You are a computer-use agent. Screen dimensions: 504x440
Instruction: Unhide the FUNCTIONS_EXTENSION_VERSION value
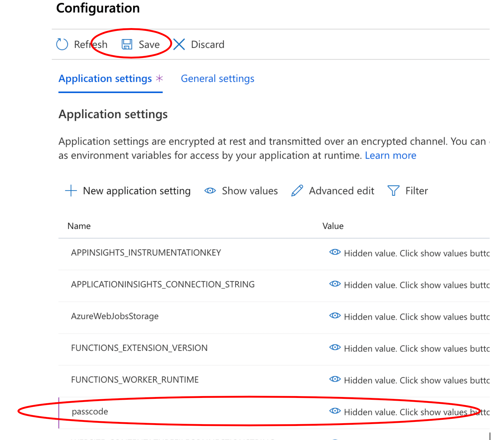pos(335,347)
